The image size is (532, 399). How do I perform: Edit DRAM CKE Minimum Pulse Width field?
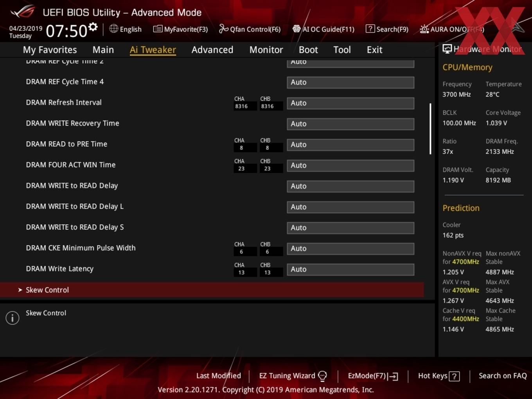tap(350, 248)
